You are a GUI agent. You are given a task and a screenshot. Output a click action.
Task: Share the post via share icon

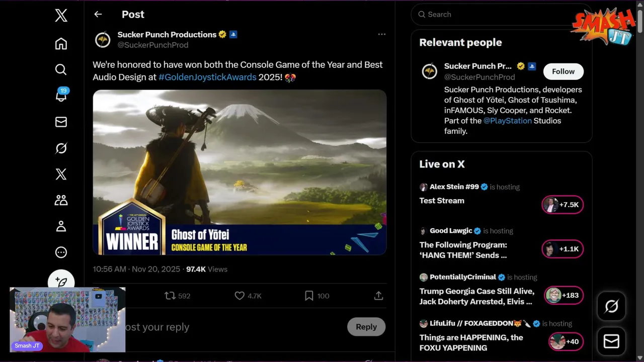tap(378, 296)
